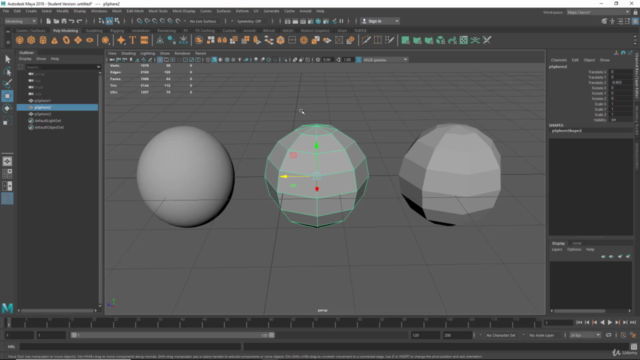Image resolution: width=640 pixels, height=360 pixels.
Task: Click the Undo arrow icon
Action: [72, 21]
